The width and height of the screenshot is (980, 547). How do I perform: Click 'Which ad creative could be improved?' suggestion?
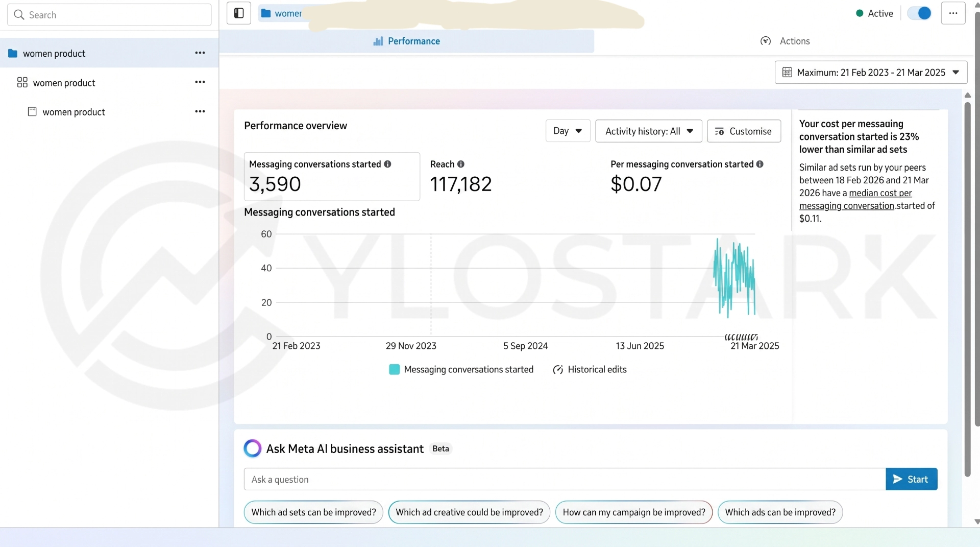pyautogui.click(x=469, y=512)
